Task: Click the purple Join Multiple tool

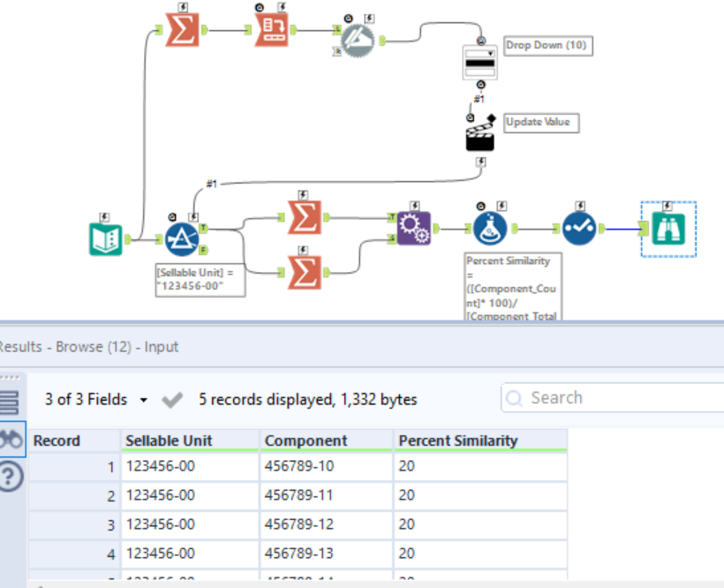Action: pyautogui.click(x=415, y=227)
